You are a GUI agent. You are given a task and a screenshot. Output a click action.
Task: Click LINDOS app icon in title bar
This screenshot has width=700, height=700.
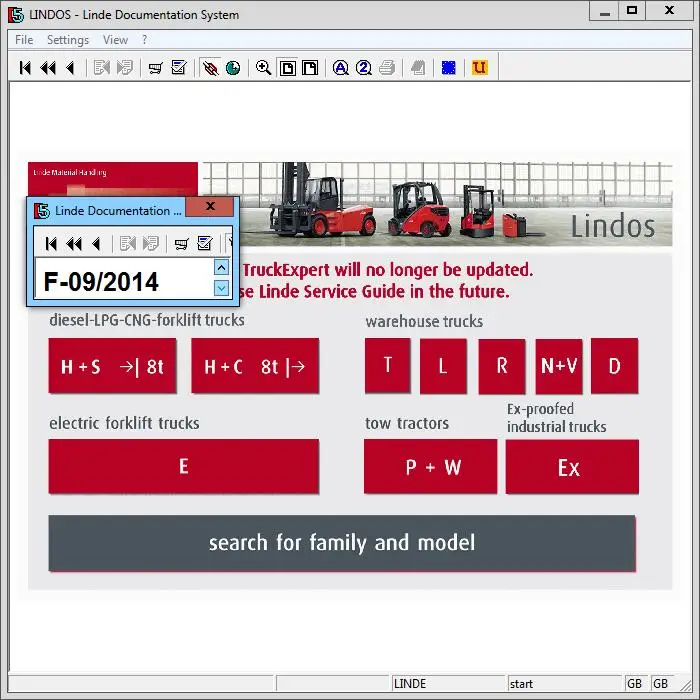[x=16, y=15]
